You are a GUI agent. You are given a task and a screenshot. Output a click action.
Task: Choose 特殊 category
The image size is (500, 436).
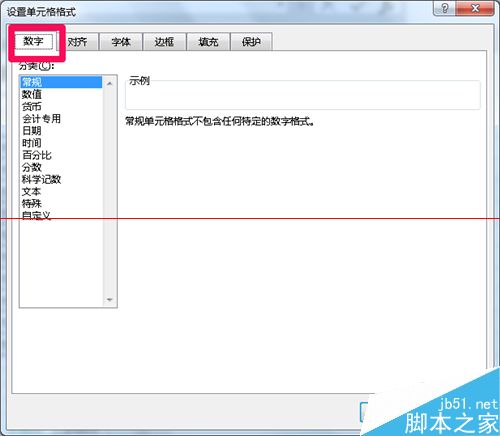pyautogui.click(x=61, y=204)
